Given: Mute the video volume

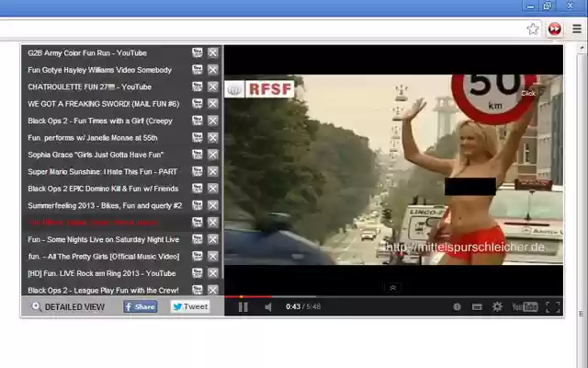Looking at the screenshot, I should click(268, 307).
